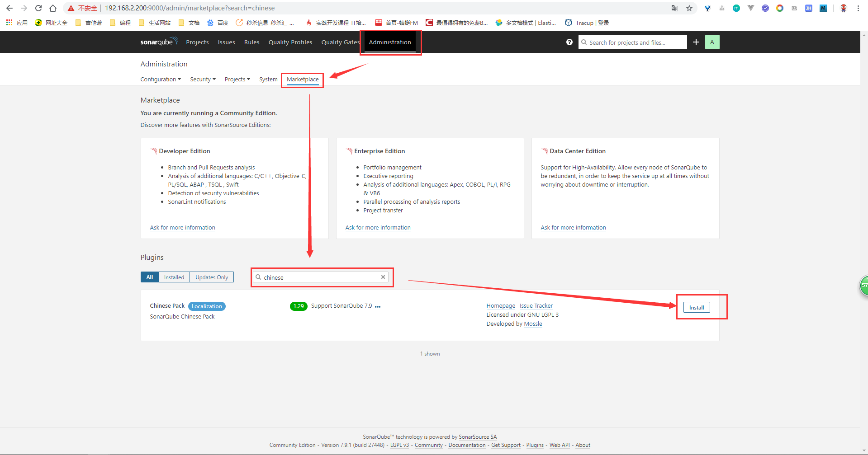Open the Community footer link
Image resolution: width=868 pixels, height=455 pixels.
429,445
